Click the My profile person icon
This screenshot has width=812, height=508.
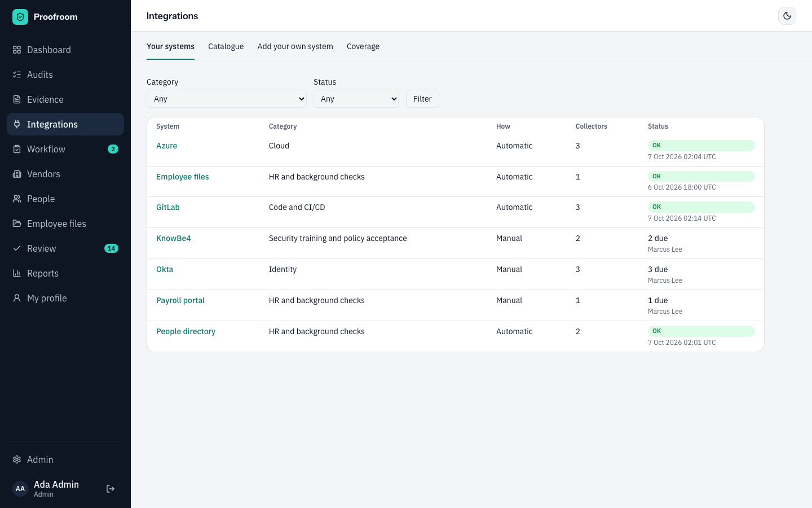click(x=17, y=298)
